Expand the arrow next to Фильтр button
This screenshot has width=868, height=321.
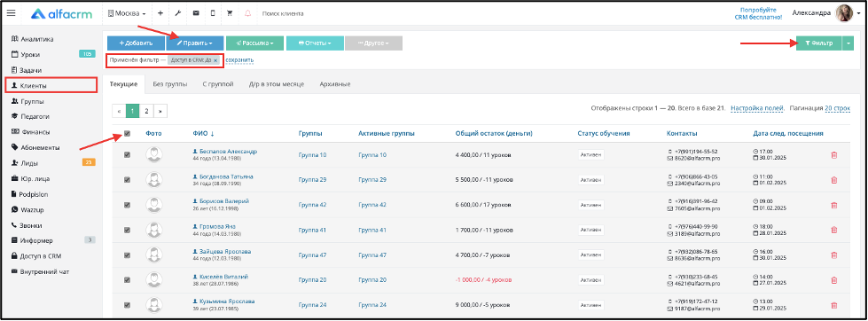tap(848, 43)
